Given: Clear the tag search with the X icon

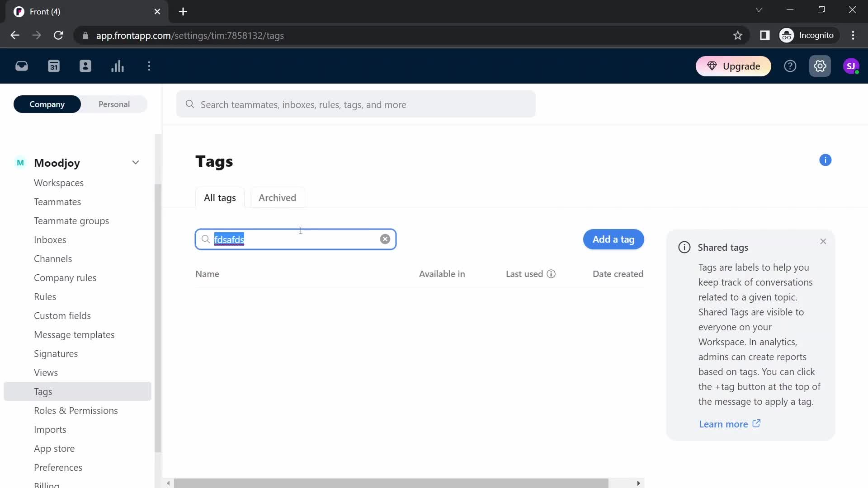Looking at the screenshot, I should 385,239.
